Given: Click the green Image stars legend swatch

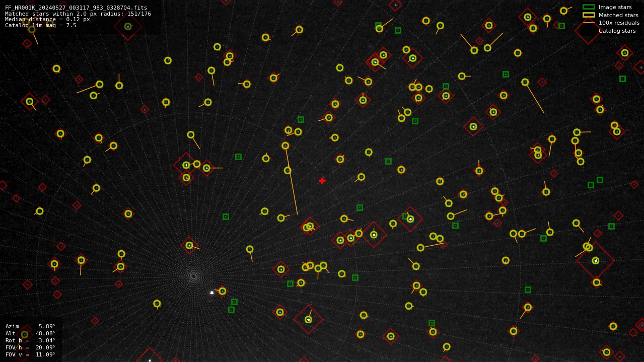Looking at the screenshot, I should pos(589,7).
